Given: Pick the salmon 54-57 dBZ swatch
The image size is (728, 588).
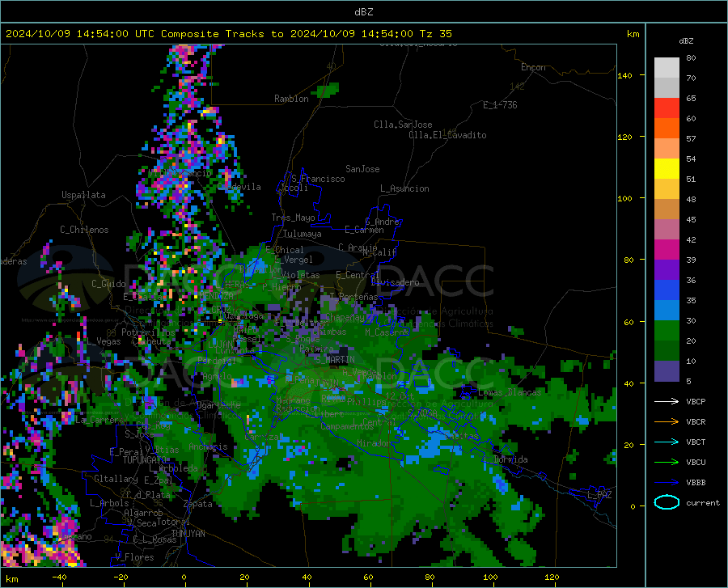Looking at the screenshot, I should pos(667,149).
